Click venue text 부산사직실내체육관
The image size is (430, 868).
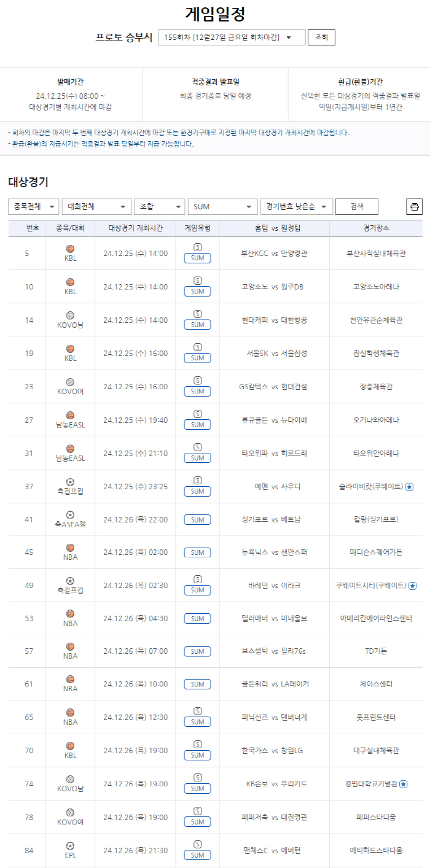(376, 254)
